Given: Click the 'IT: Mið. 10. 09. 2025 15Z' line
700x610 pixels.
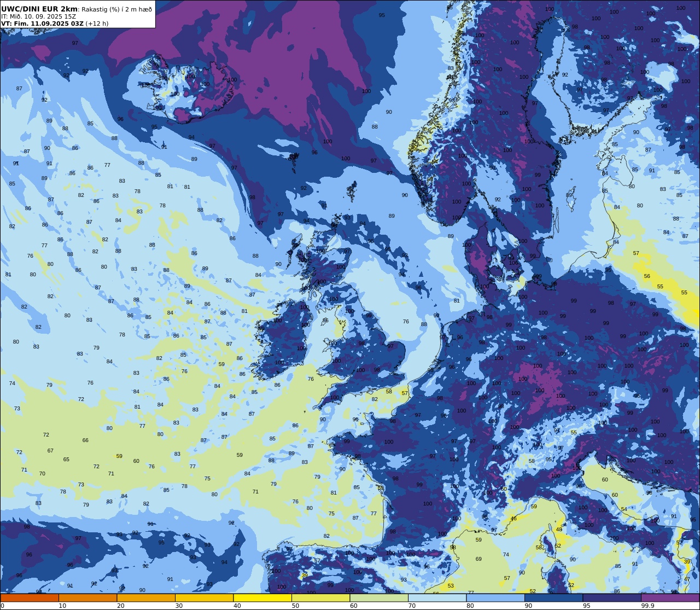Looking at the screenshot, I should coord(38,16).
